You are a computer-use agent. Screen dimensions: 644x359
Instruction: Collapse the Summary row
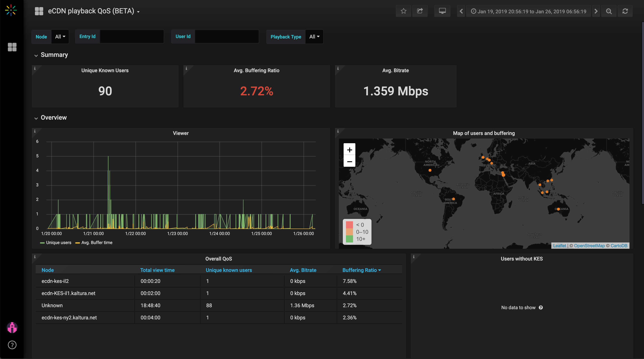pyautogui.click(x=54, y=55)
